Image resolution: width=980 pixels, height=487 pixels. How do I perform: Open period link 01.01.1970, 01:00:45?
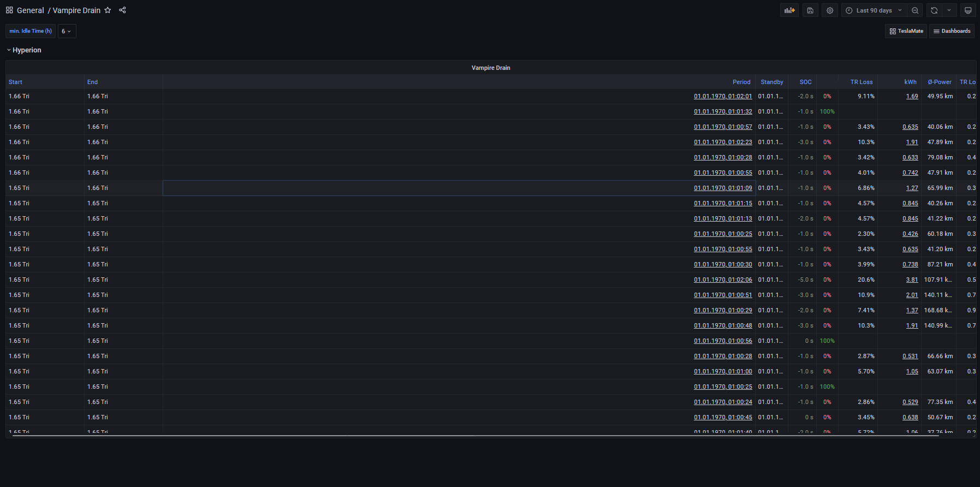point(723,417)
